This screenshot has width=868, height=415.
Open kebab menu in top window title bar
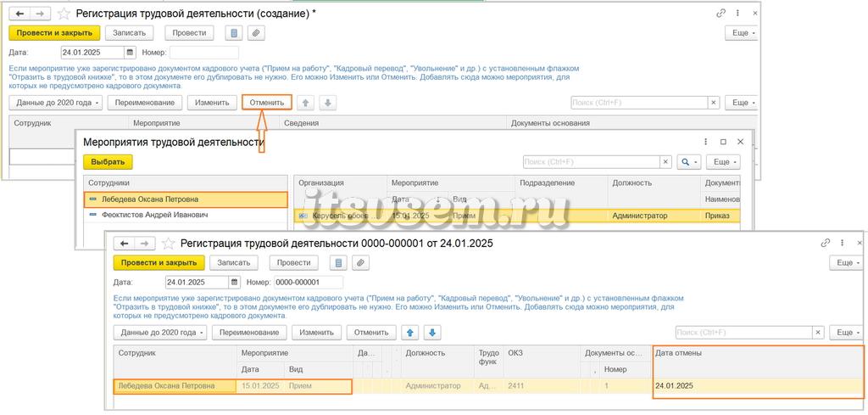pyautogui.click(x=737, y=13)
